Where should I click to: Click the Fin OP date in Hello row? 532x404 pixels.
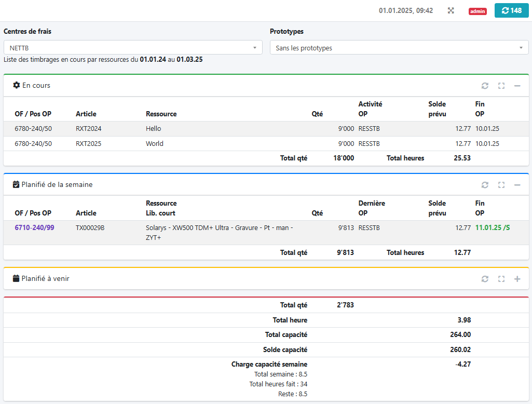click(487, 129)
